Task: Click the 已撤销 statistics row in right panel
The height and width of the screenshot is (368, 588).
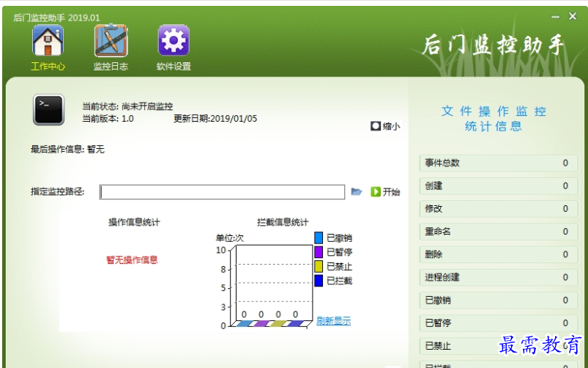Action: pyautogui.click(x=499, y=301)
